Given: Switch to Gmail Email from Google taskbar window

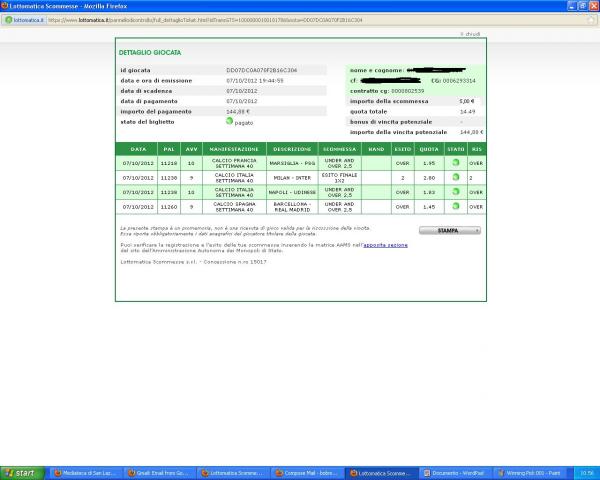Looking at the screenshot, I should (x=158, y=472).
